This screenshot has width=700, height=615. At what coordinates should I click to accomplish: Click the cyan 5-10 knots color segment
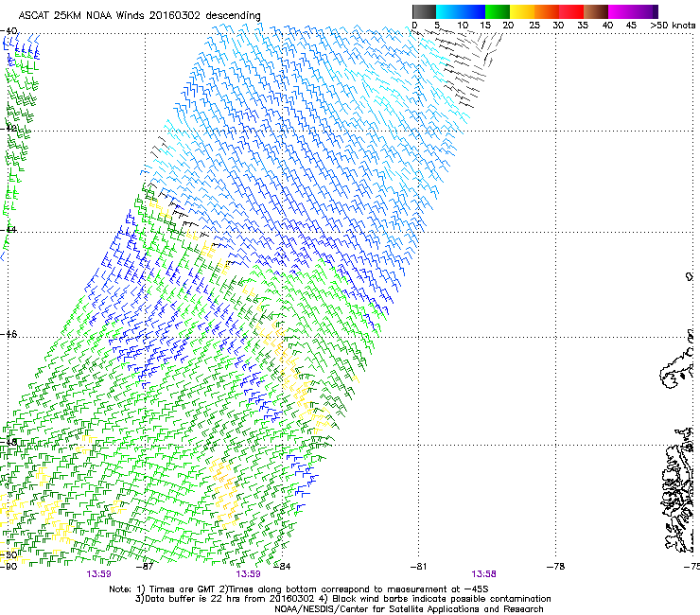[448, 11]
